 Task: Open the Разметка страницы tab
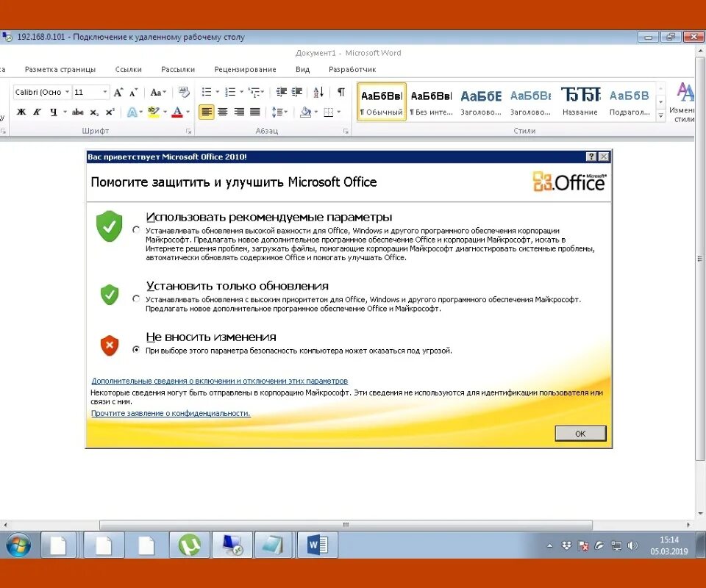[60, 69]
